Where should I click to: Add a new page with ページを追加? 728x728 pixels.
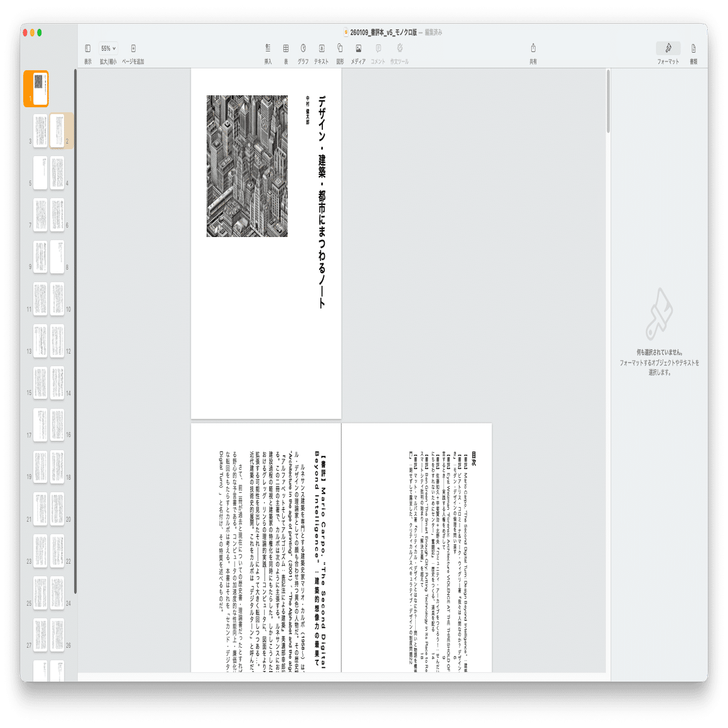132,48
